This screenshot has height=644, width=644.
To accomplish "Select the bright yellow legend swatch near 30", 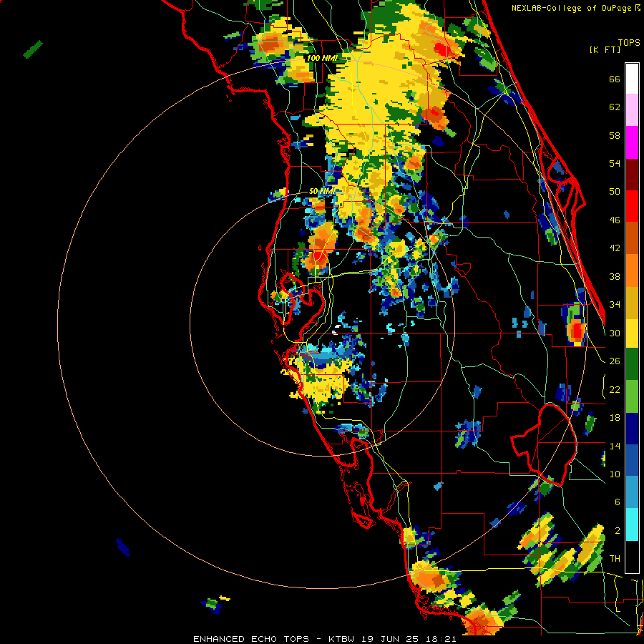I will [x=632, y=333].
